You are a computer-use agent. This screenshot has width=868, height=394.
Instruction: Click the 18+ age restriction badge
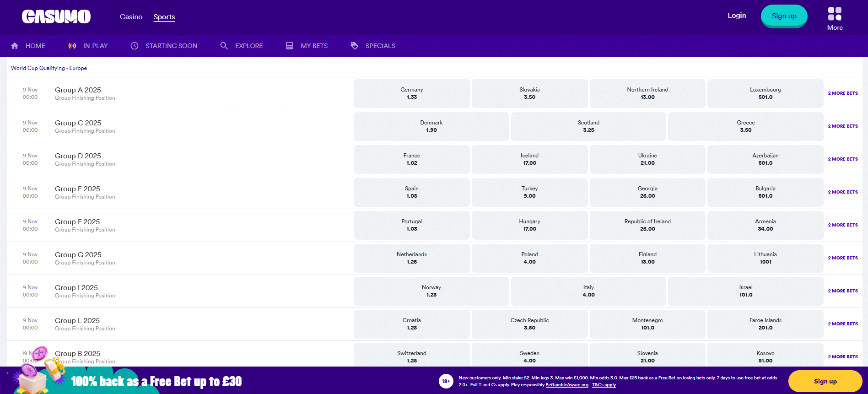point(446,381)
